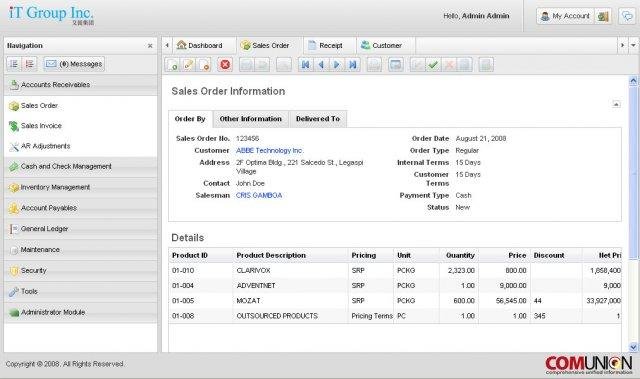Viewport: 640px width, 379px height.
Task: Expand the Inventory Management section
Action: coord(80,187)
